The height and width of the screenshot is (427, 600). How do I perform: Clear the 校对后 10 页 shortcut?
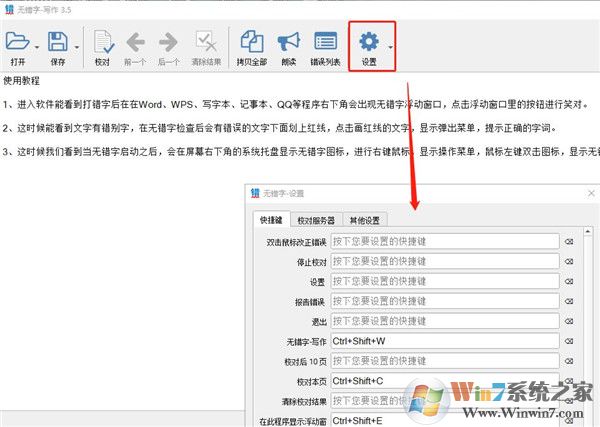tap(569, 361)
